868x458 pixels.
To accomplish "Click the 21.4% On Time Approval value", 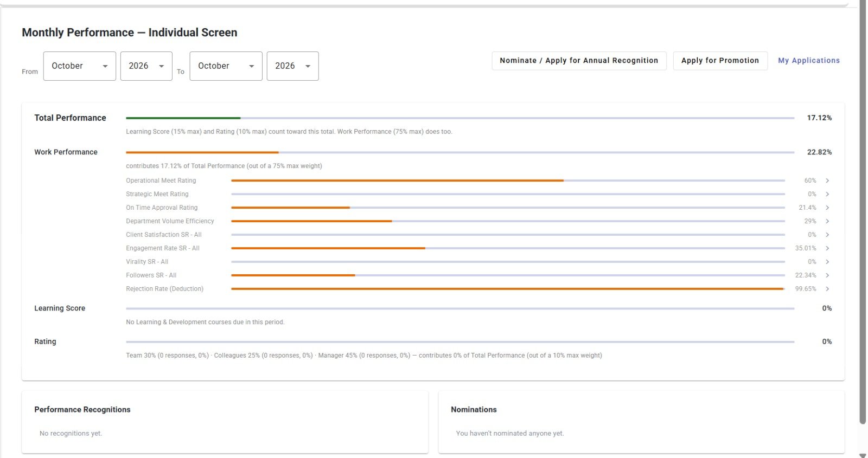I will point(807,208).
